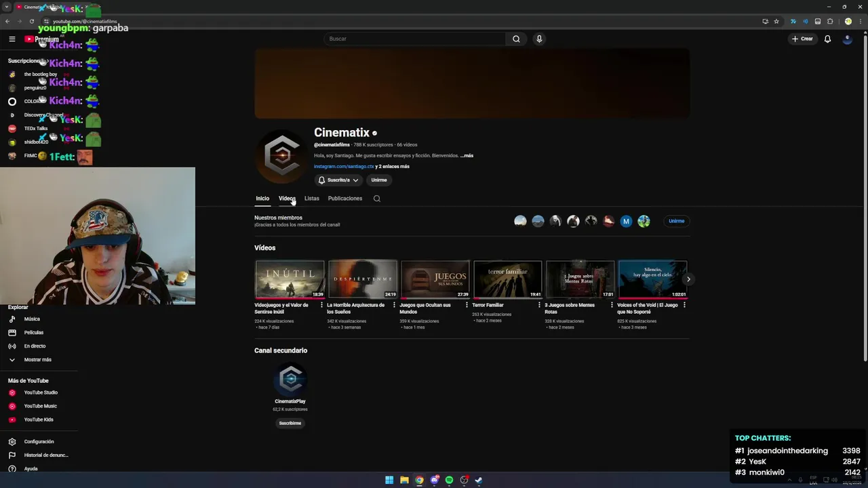The image size is (868, 488).
Task: Play the INÚTIL video thumbnail
Action: coord(290,279)
